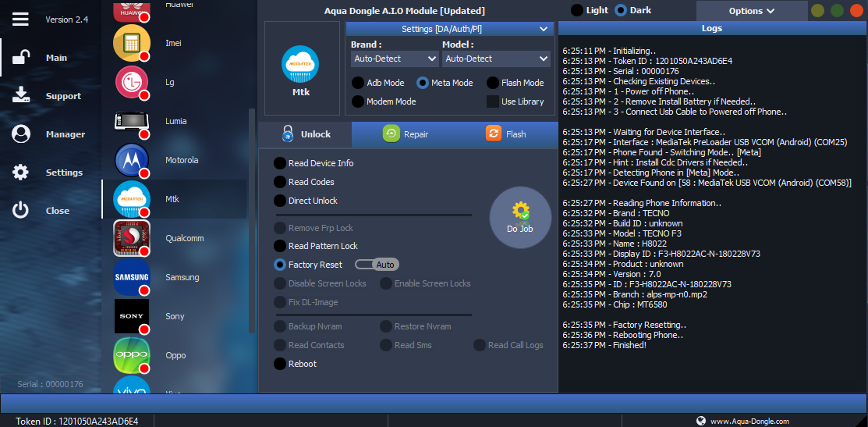Open the Support menu item
The height and width of the screenshot is (427, 868).
pyautogui.click(x=63, y=96)
